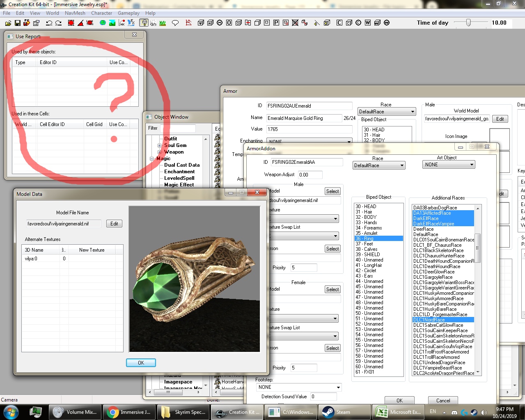Click Edit beside the Model File Name

point(114,224)
